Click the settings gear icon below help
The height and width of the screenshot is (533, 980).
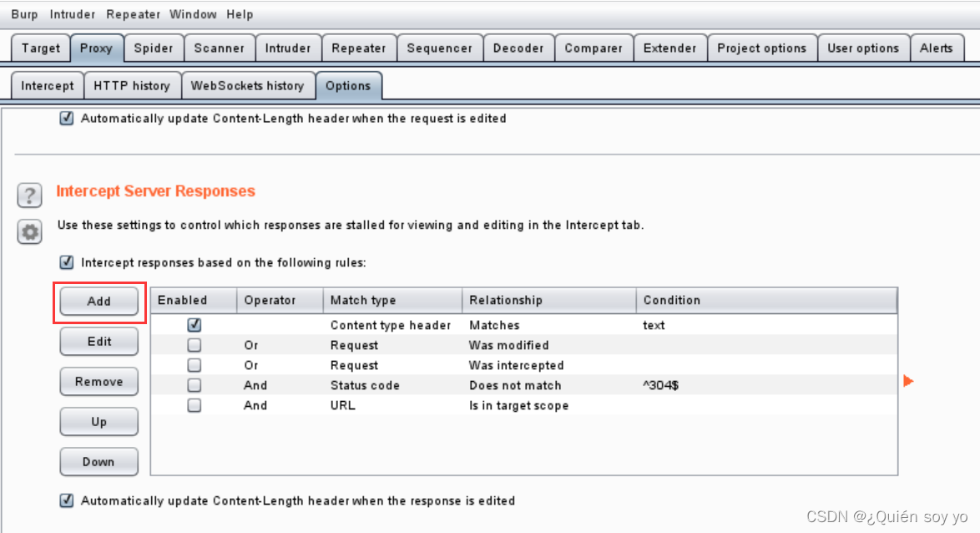(x=29, y=232)
